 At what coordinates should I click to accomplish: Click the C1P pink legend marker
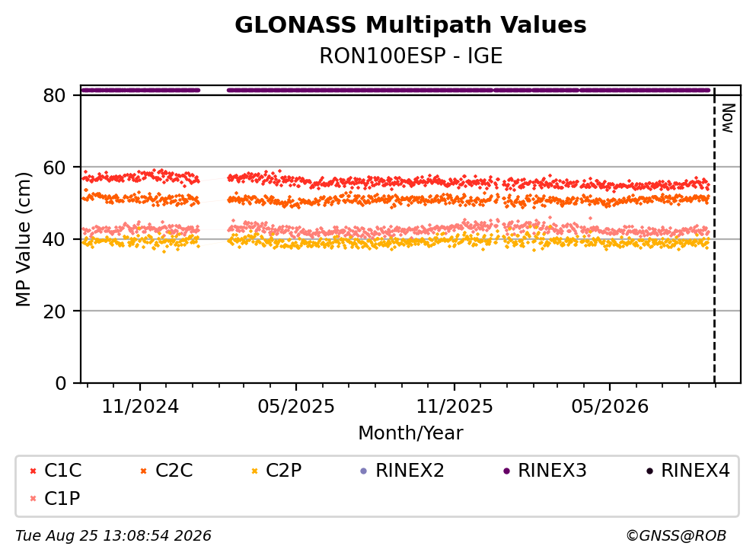pos(33,499)
